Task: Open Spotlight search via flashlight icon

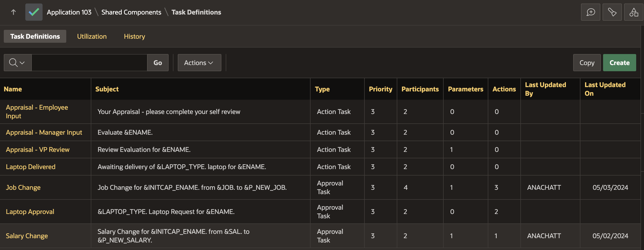Action: pos(612,12)
